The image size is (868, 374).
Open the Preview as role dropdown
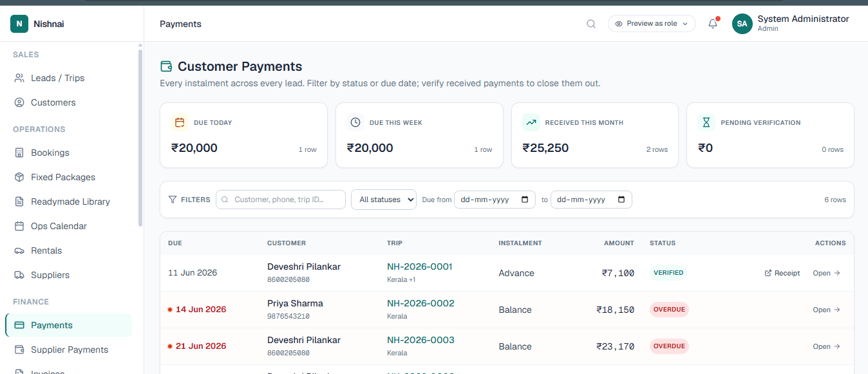click(652, 24)
